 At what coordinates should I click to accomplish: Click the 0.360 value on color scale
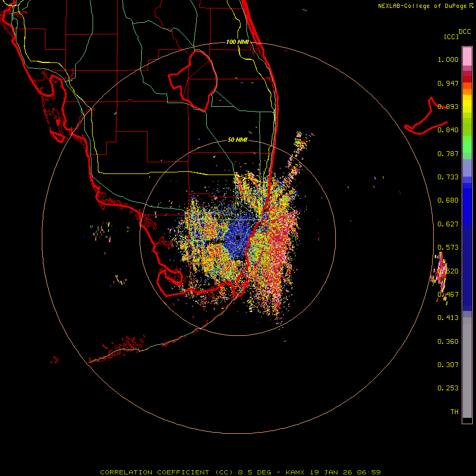[448, 342]
